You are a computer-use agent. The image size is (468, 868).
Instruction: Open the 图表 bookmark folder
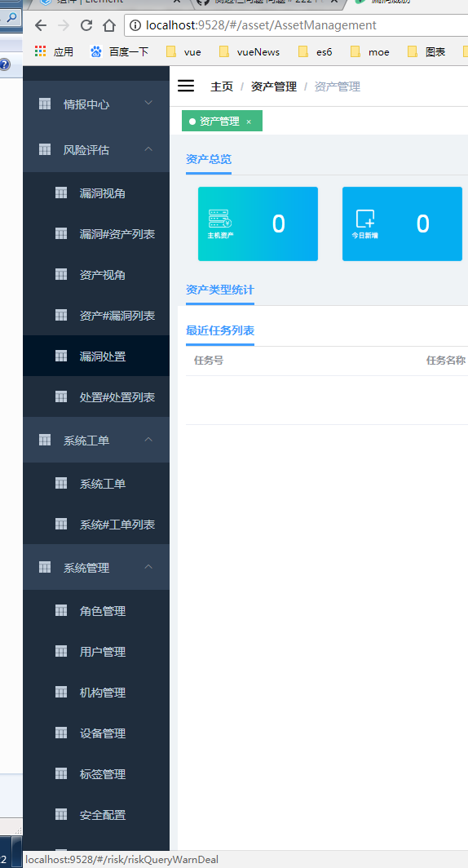(426, 52)
